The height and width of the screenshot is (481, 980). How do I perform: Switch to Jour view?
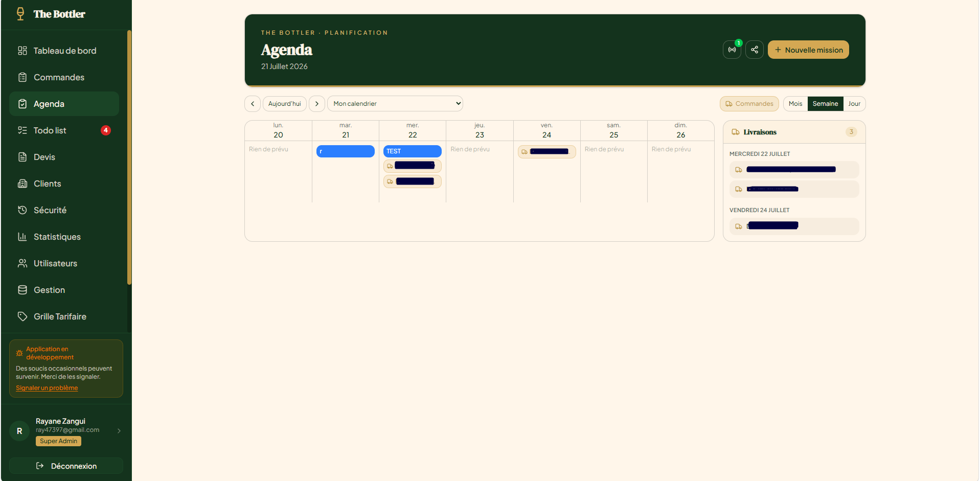(854, 104)
